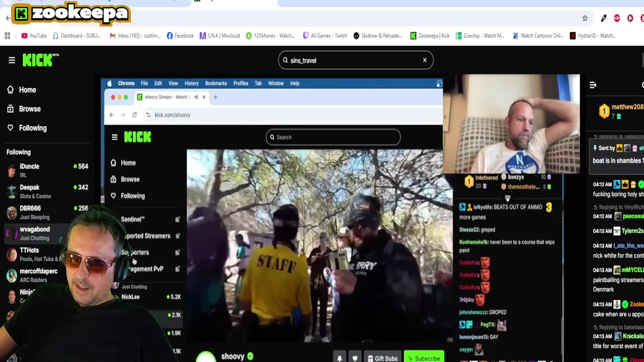Viewport: 644px width, 362px height.
Task: Open the History menu
Action: pos(191,83)
